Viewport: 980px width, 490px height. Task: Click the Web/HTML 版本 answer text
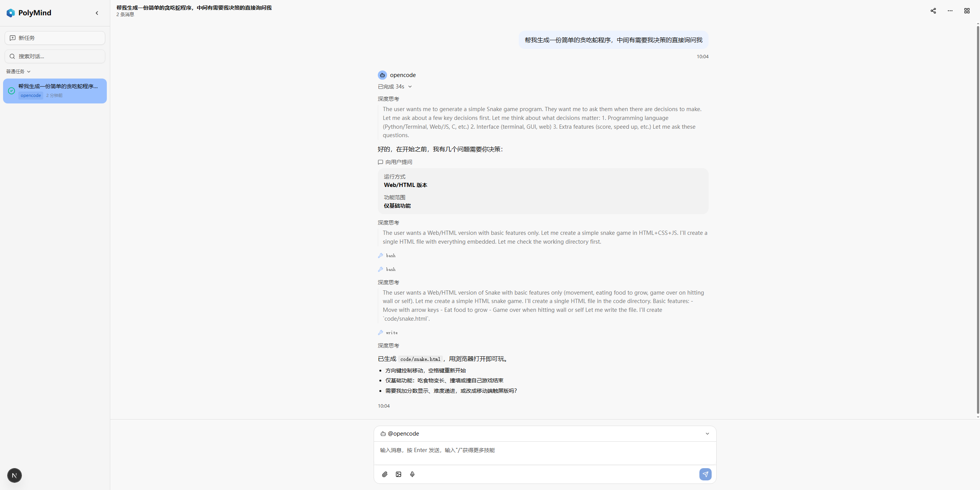[405, 185]
